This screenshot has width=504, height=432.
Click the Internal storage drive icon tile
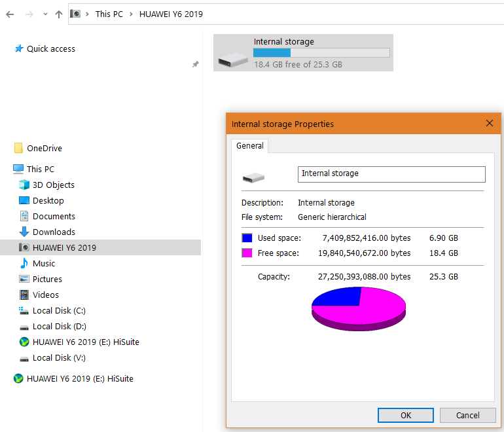[233, 60]
